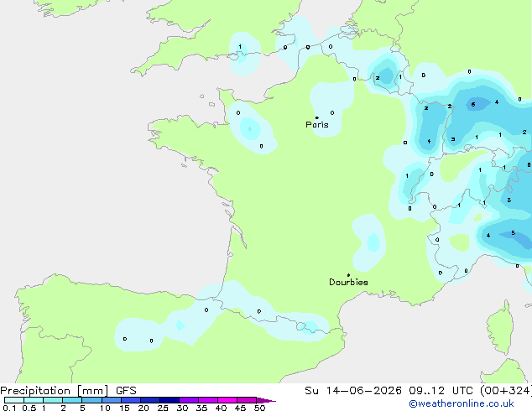The height and width of the screenshot is (411, 532).
Task: Select the 20–25 mm legend swatch
Action: coord(150,400)
